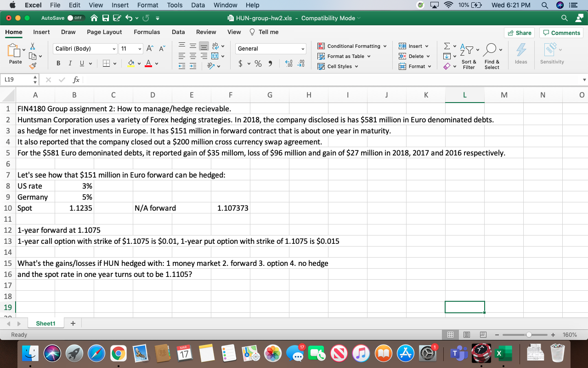Open the Data menu in the menu bar
Screen dimensions: 588x368
198,5
